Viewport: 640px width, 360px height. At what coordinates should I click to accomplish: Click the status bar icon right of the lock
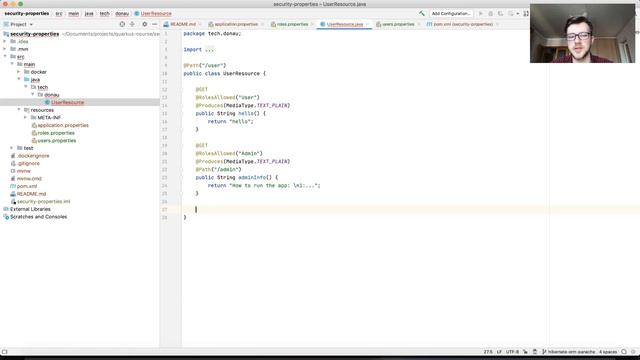pyautogui.click(x=535, y=351)
